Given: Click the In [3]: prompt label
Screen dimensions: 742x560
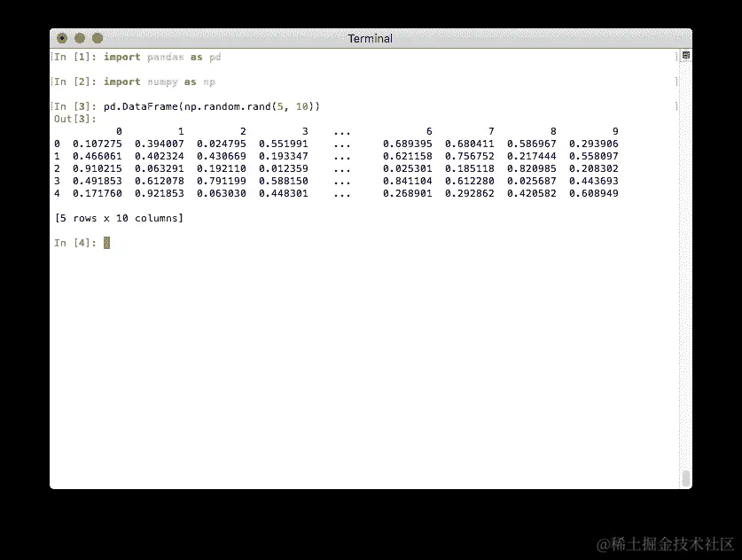Looking at the screenshot, I should (75, 106).
